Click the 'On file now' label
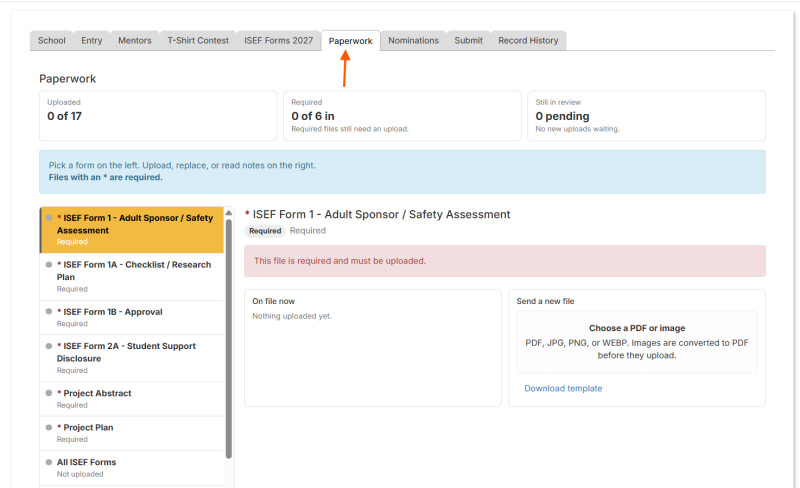The height and width of the screenshot is (488, 800). point(273,301)
